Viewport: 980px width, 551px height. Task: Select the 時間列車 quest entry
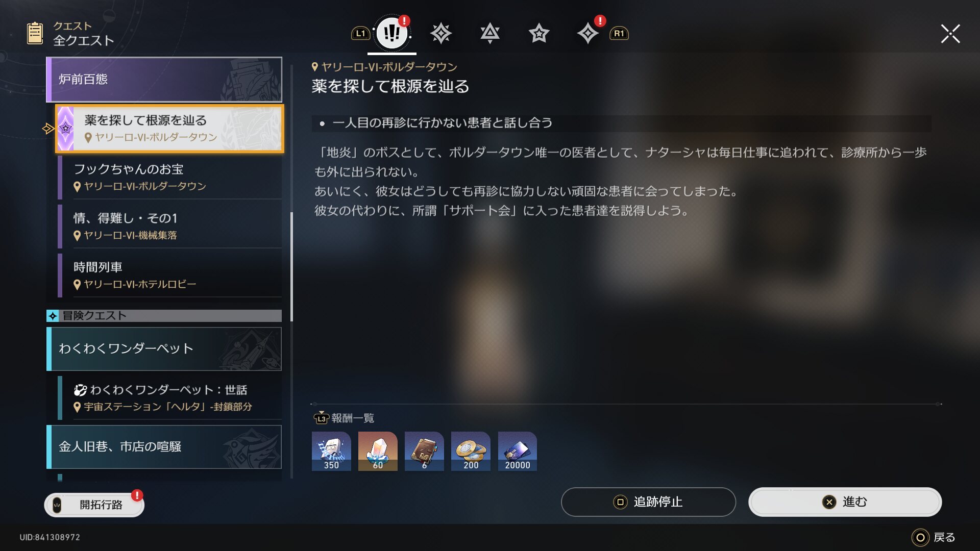[x=169, y=275]
